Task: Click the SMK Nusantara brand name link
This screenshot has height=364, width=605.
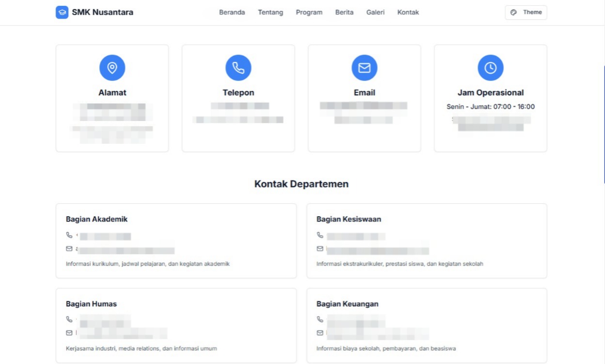Action: click(102, 13)
